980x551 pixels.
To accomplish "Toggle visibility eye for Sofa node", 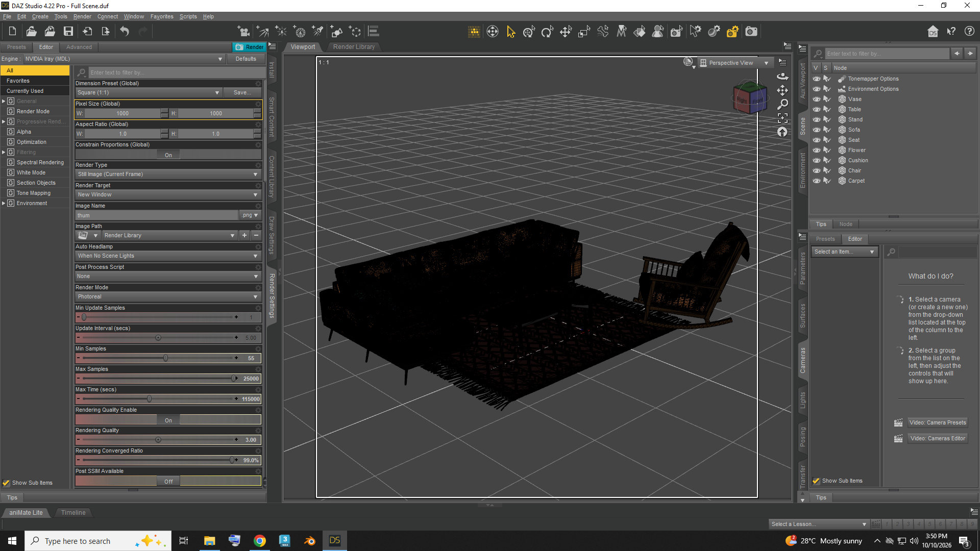I will 817,130.
